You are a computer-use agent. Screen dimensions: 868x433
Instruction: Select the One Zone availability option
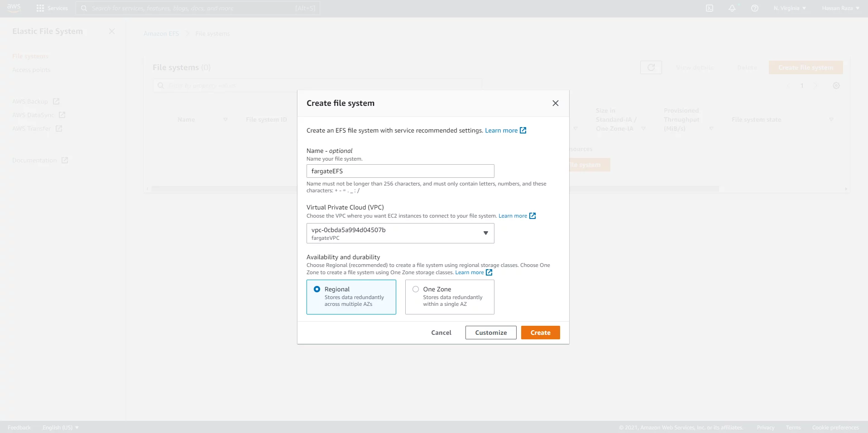450,297
